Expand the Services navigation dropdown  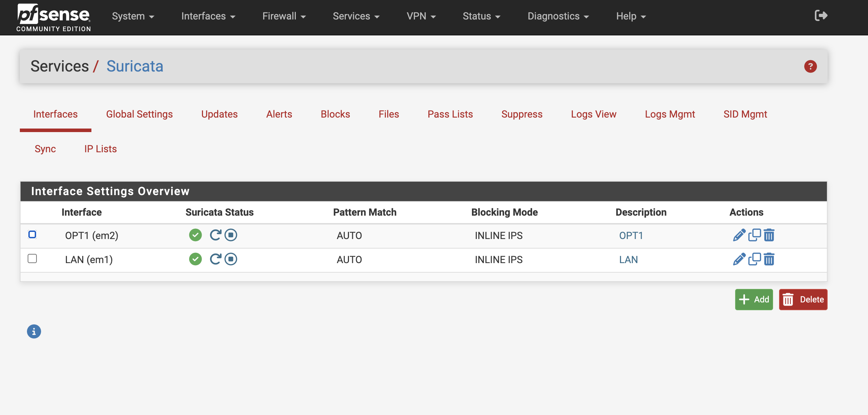pyautogui.click(x=356, y=16)
